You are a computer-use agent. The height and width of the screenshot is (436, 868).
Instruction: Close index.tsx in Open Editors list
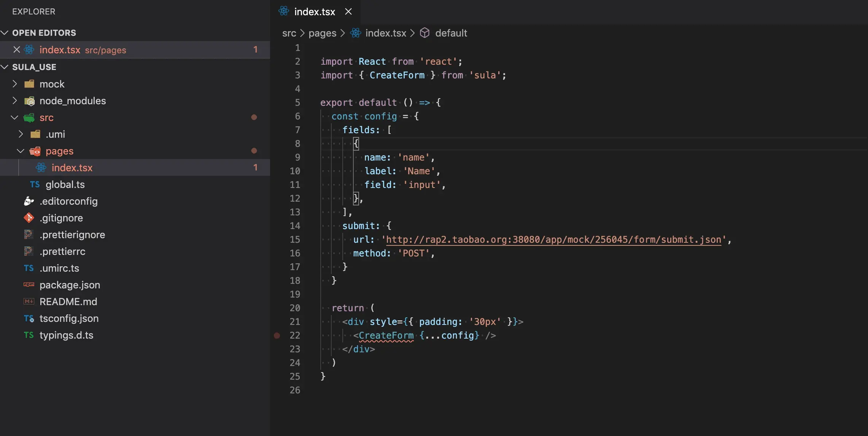pyautogui.click(x=17, y=50)
